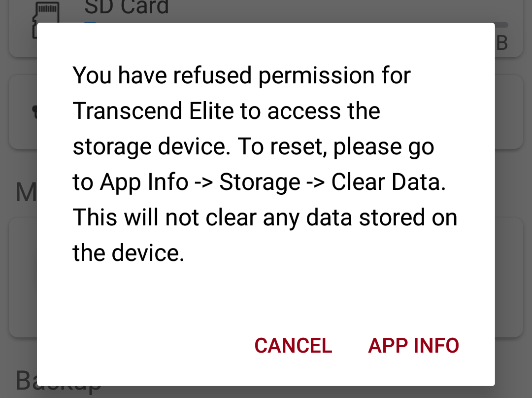The image size is (532, 398).
Task: Tap the SD card storage usage bar
Action: (501, 24)
